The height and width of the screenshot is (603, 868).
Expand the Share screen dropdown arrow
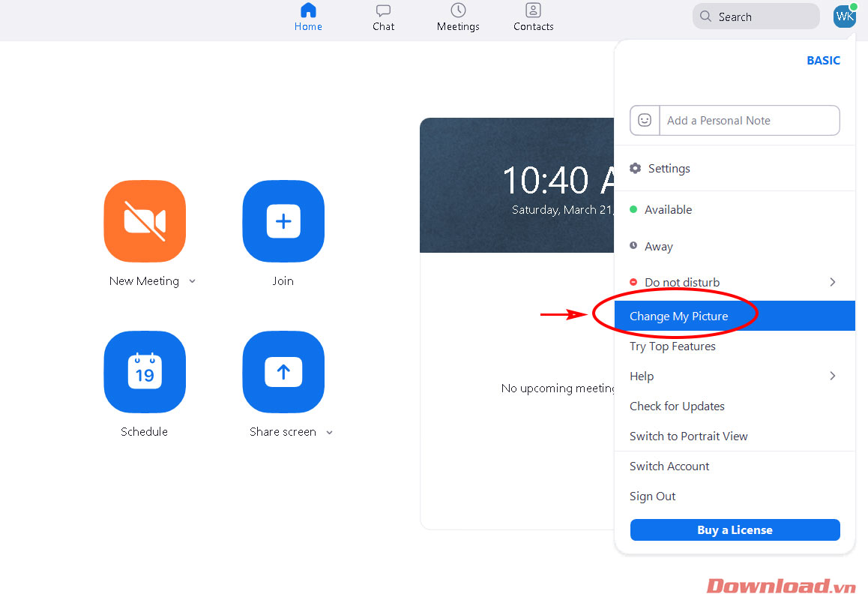pyautogui.click(x=330, y=432)
